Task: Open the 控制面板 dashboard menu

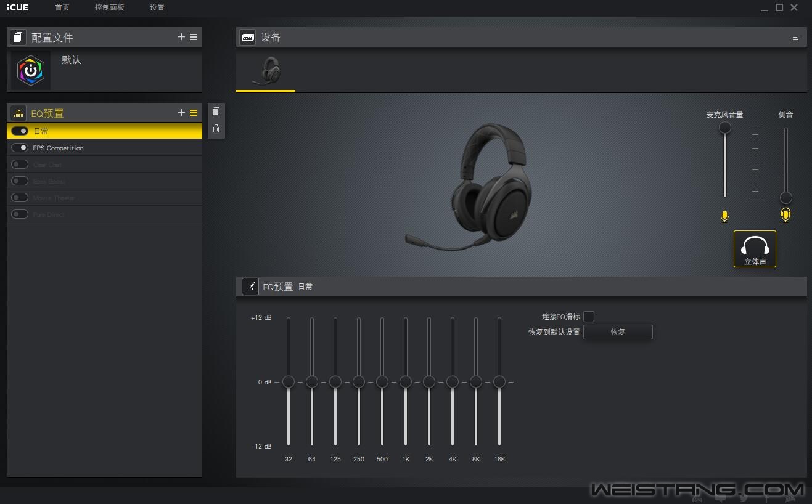Action: click(x=110, y=7)
